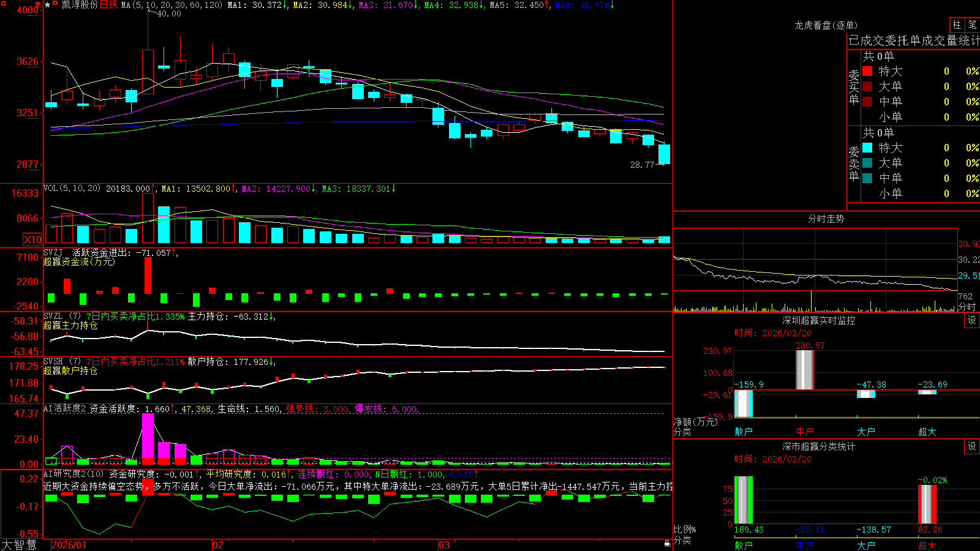Click the 活跃资金进出: -71.057 reading

coord(124,252)
